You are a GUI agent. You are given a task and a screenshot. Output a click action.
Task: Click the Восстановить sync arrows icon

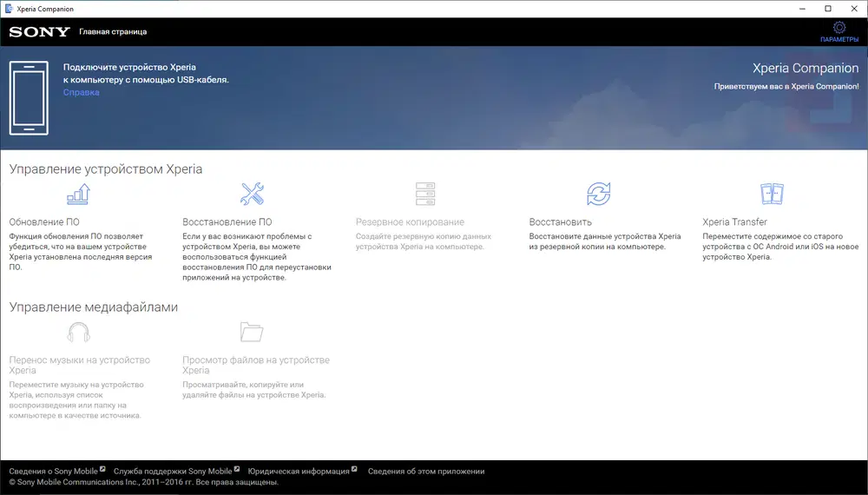point(598,194)
